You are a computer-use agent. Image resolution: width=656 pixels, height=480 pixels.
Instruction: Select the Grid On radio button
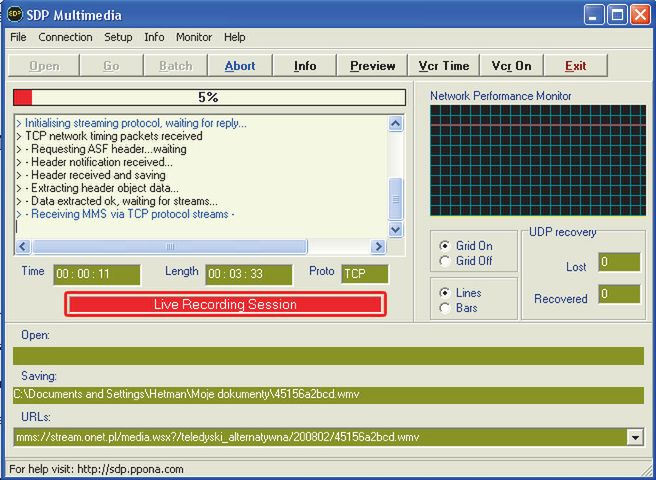(446, 246)
